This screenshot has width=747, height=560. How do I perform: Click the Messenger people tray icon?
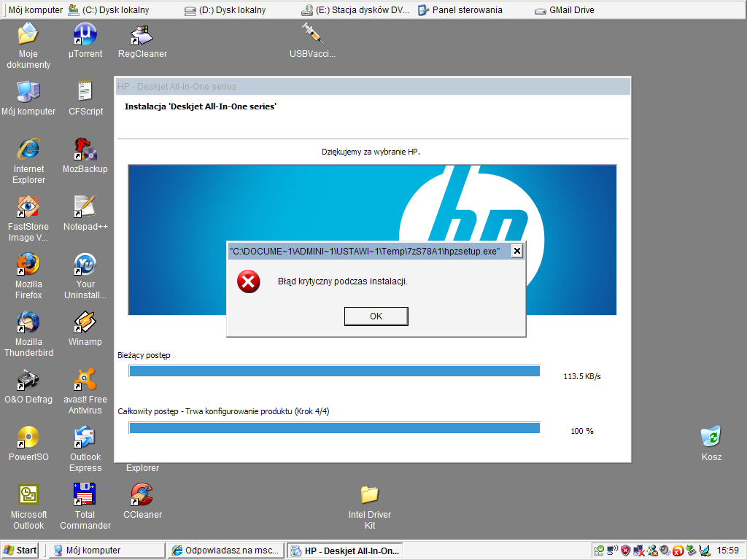click(652, 551)
